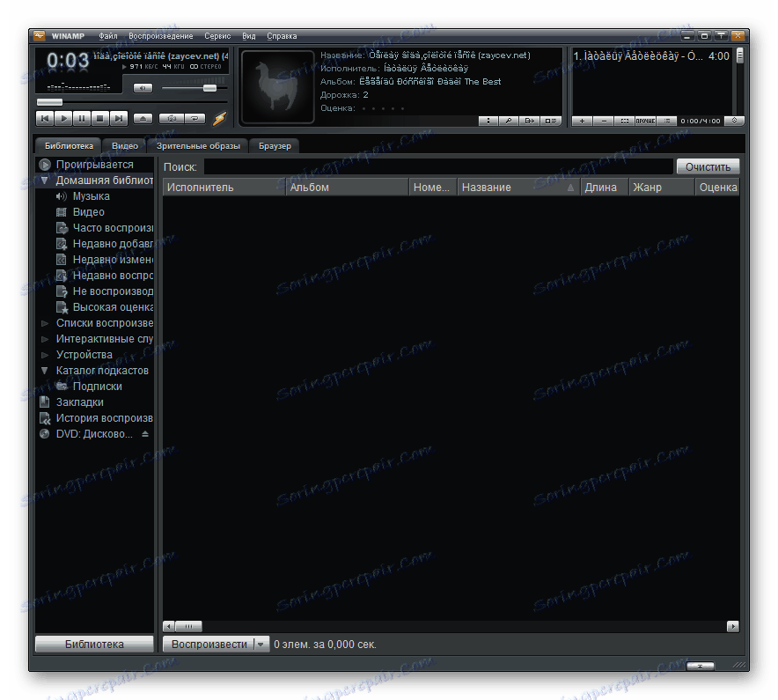Screen dimensions: 778x700
Task: Click the selection brackets button in the playlist
Action: (x=624, y=121)
